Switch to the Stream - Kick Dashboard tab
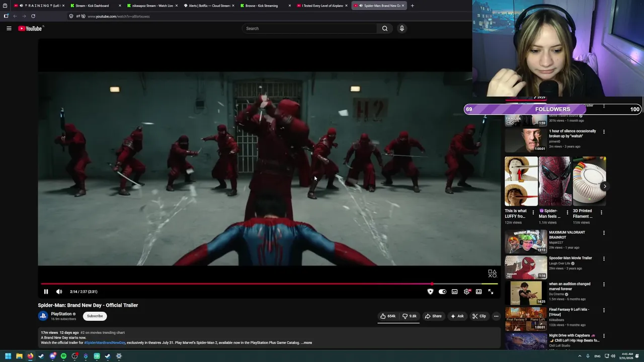The height and width of the screenshot is (362, 644). pos(96,6)
